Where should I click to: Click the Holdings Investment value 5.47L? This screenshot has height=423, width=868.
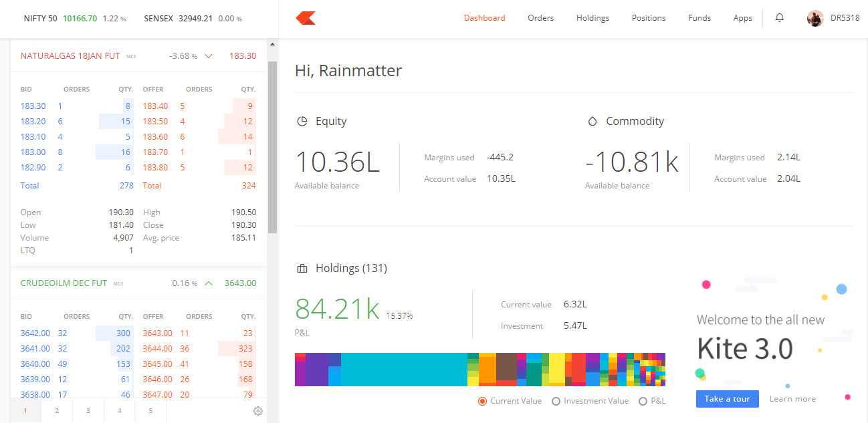[575, 326]
